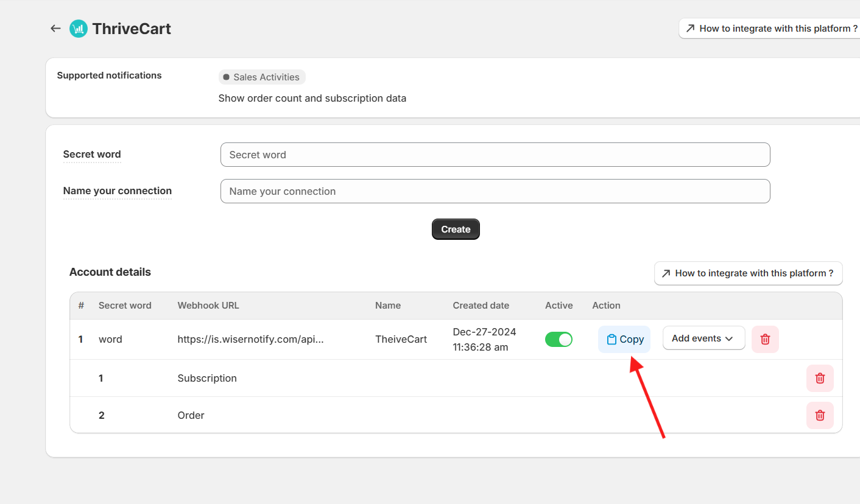Viewport: 860px width, 504px height.
Task: Open top How to integrate link
Action: [x=769, y=29]
